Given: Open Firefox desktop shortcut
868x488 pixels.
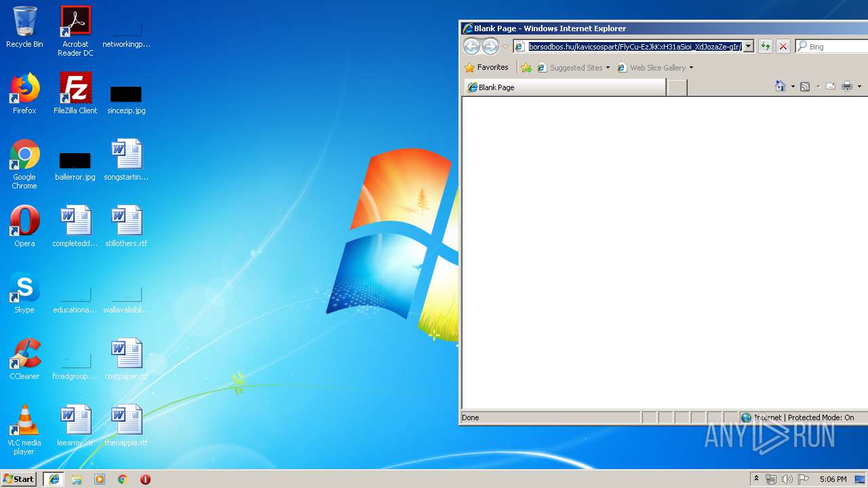Looking at the screenshot, I should coord(24,94).
